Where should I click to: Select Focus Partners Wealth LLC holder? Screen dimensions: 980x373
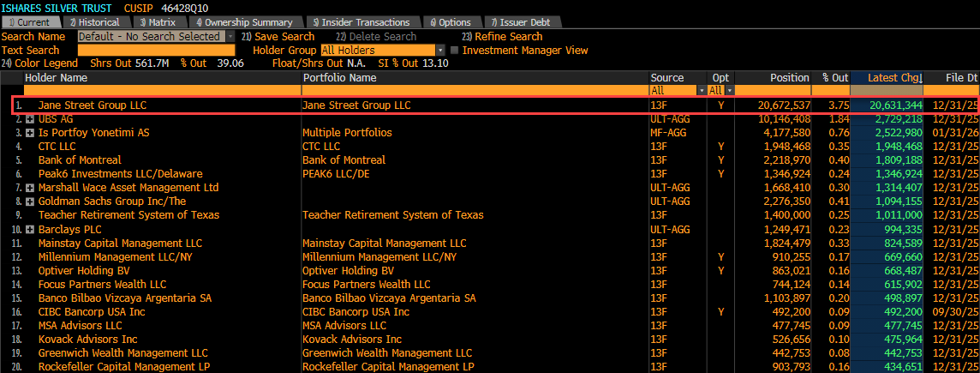[103, 284]
